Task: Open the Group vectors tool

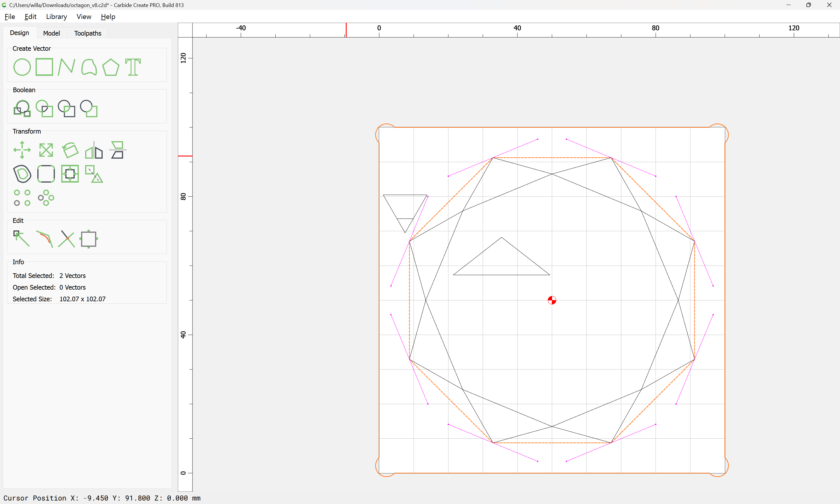Action: pyautogui.click(x=94, y=174)
